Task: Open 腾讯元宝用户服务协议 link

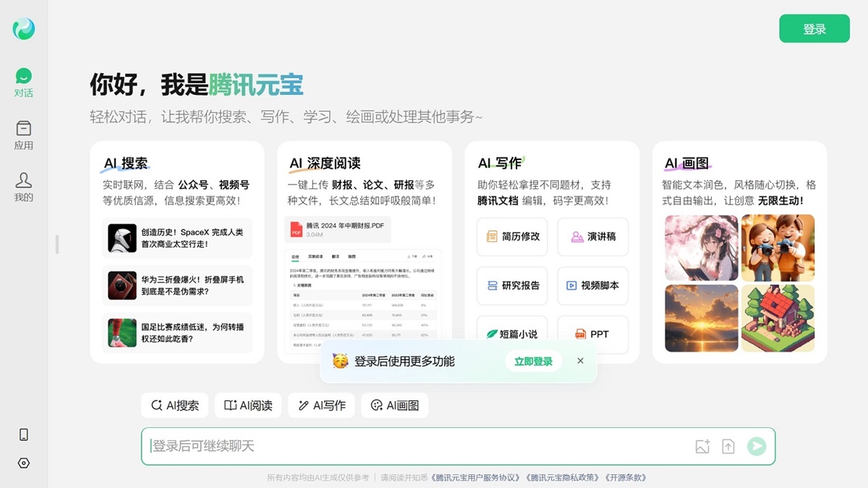Action: click(x=476, y=478)
